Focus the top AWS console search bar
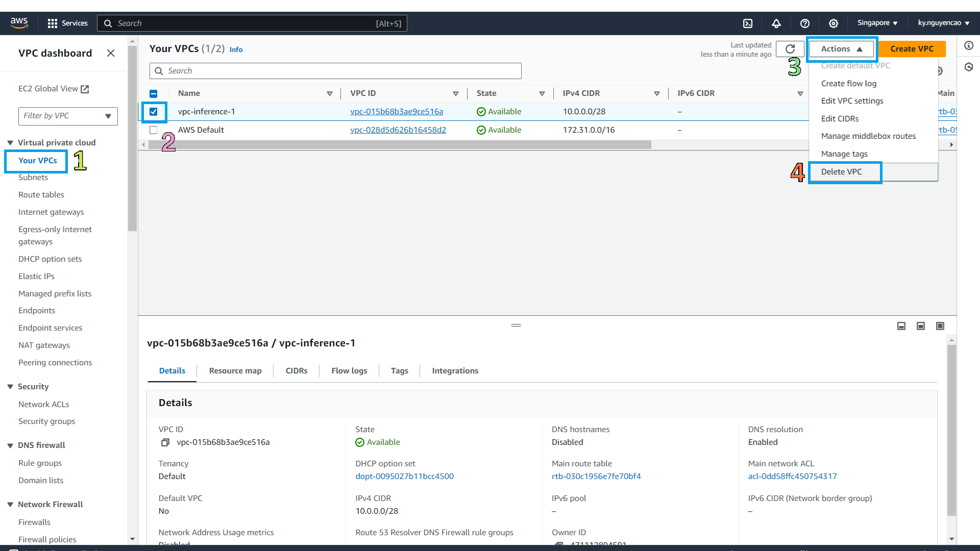This screenshot has width=980, height=551. [252, 23]
